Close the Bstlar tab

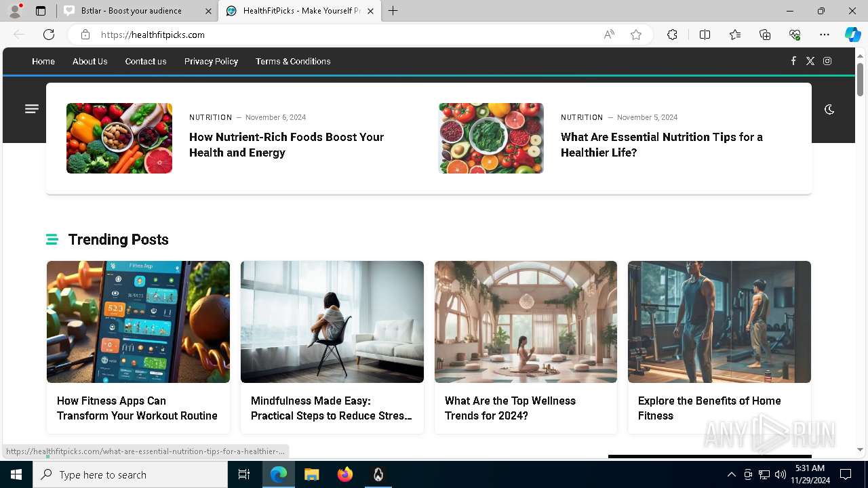click(208, 11)
